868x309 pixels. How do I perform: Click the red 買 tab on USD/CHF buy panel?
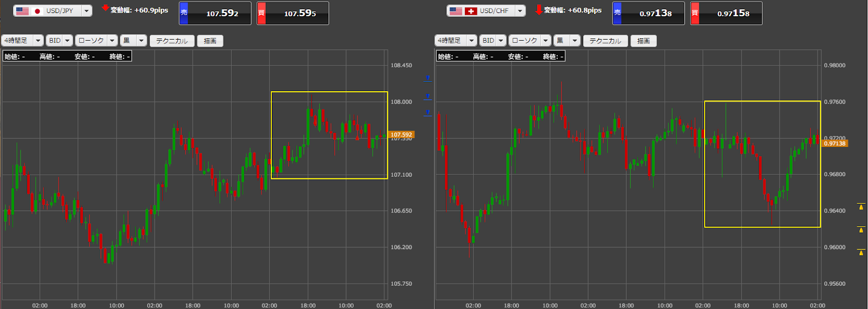click(695, 13)
